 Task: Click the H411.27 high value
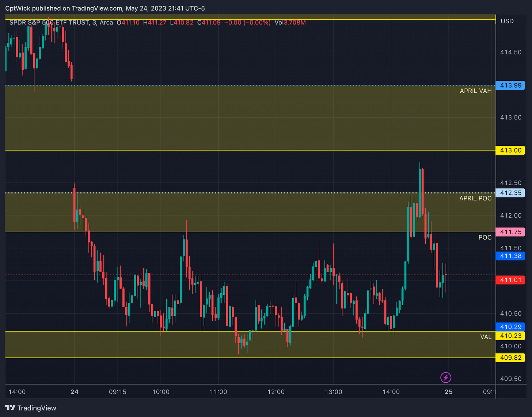155,22
